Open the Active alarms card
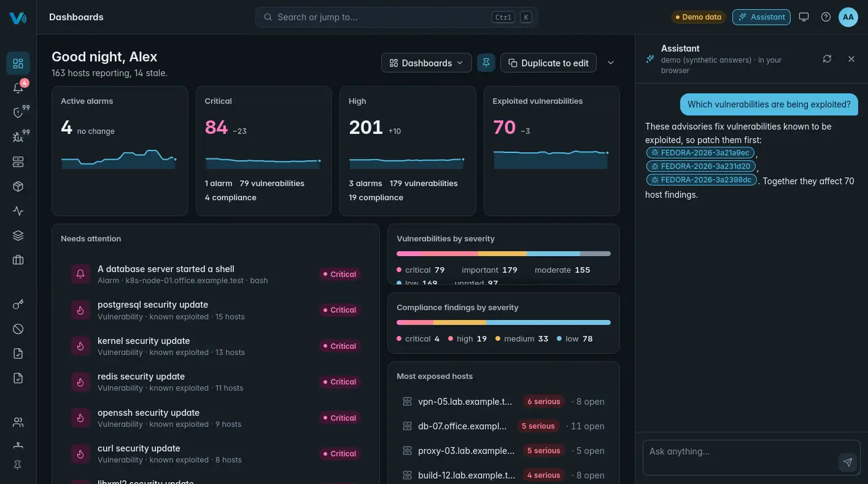 click(120, 151)
